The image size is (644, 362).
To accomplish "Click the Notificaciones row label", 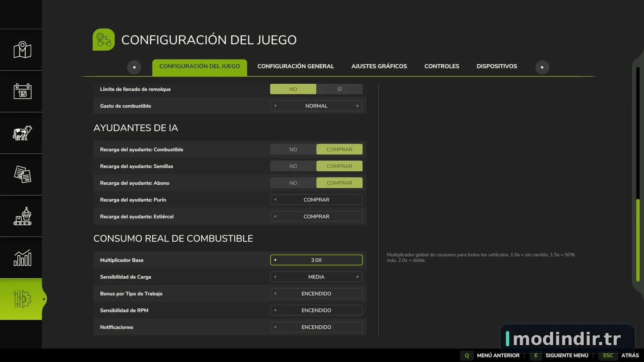I will (x=117, y=327).
